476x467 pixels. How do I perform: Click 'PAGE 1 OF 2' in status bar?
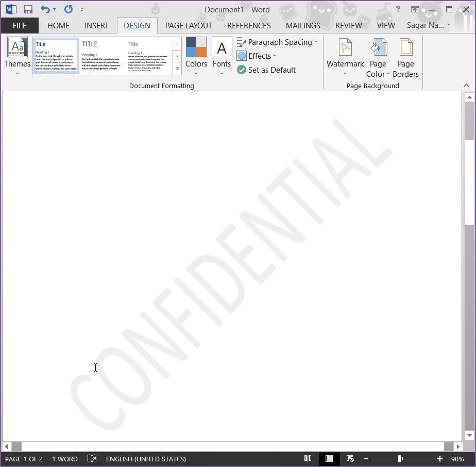(x=24, y=459)
